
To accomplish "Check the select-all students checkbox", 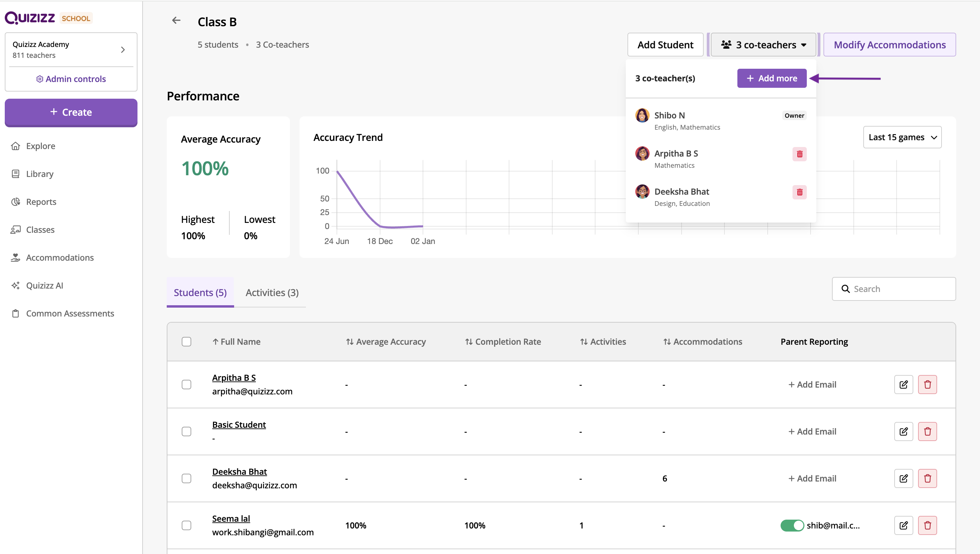I will [186, 341].
